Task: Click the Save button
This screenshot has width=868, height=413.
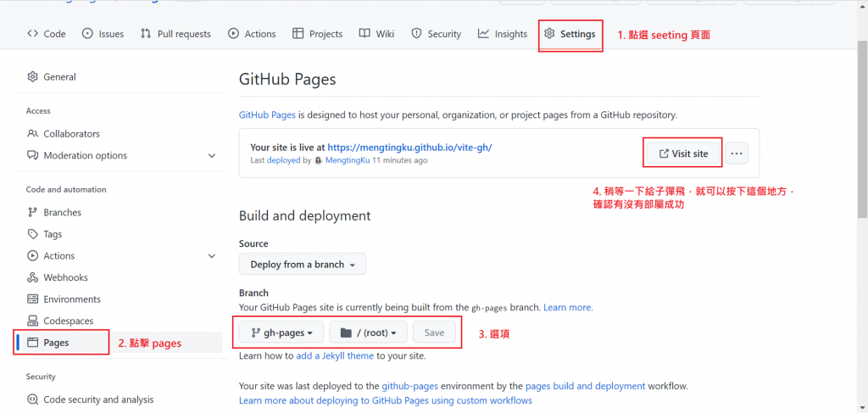Action: coord(434,332)
